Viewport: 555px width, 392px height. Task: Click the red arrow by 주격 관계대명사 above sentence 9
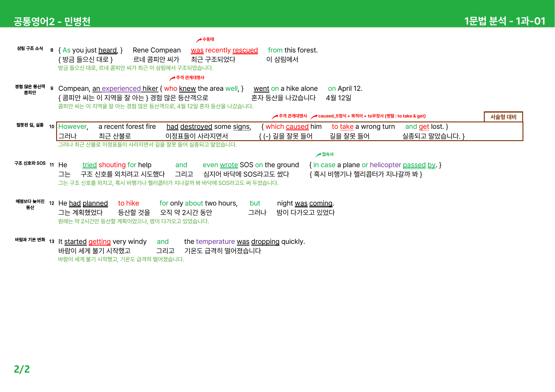click(172, 79)
